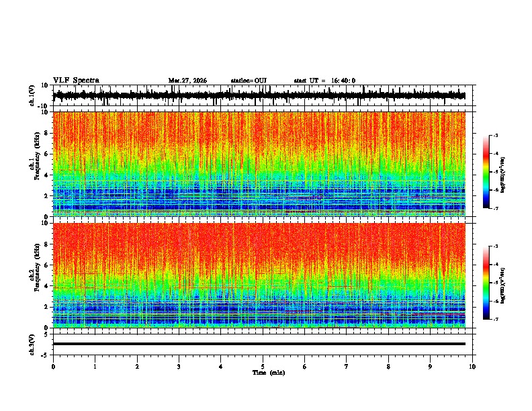The image size is (532, 411).
Task: Click the "ch.1(V)" waveform axis label
Action: click(x=32, y=95)
